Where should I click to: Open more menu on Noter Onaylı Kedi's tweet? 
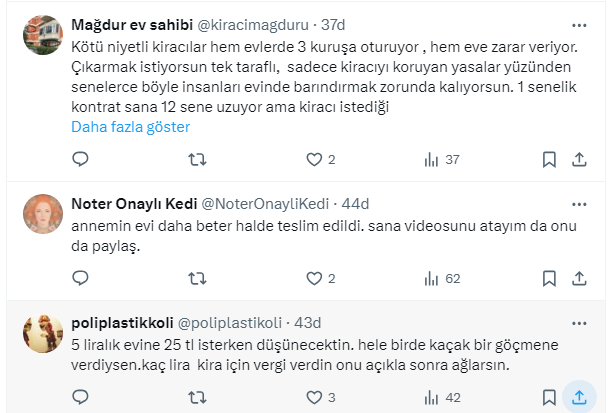[x=579, y=201]
